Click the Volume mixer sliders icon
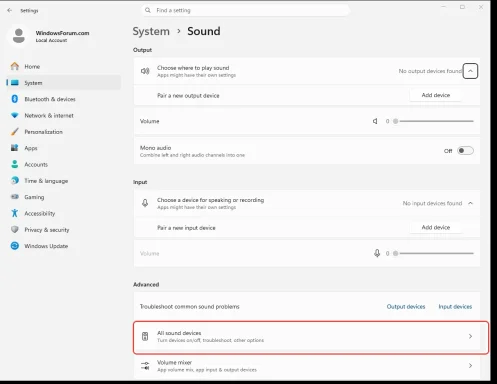 pos(145,366)
